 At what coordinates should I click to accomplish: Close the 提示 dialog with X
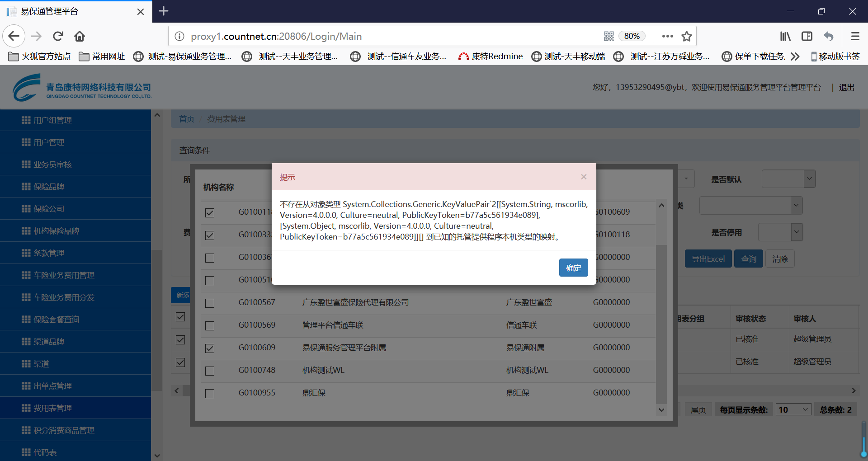pyautogui.click(x=584, y=177)
